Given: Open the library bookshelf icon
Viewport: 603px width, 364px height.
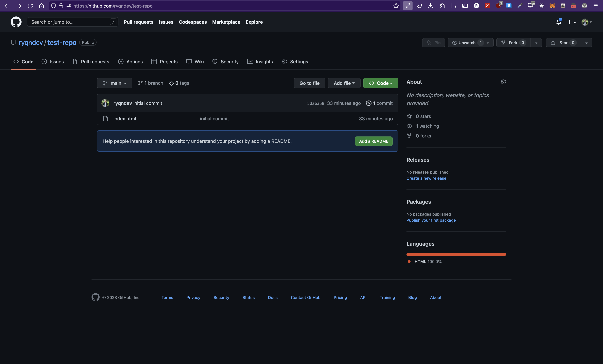Looking at the screenshot, I should click(453, 6).
